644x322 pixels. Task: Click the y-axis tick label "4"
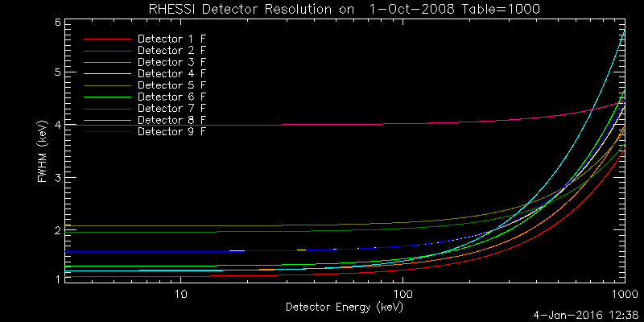(x=58, y=125)
